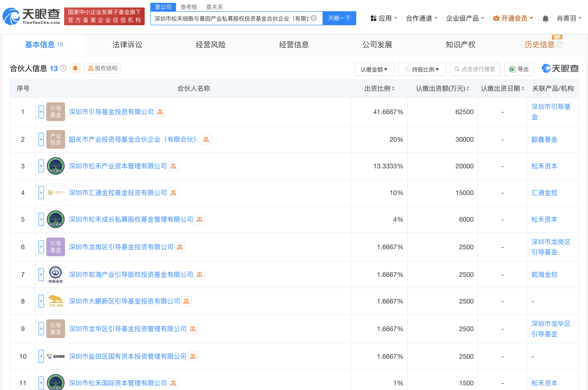Sort by 出资比例 column arrows
The width and height of the screenshot is (588, 390).
point(393,89)
